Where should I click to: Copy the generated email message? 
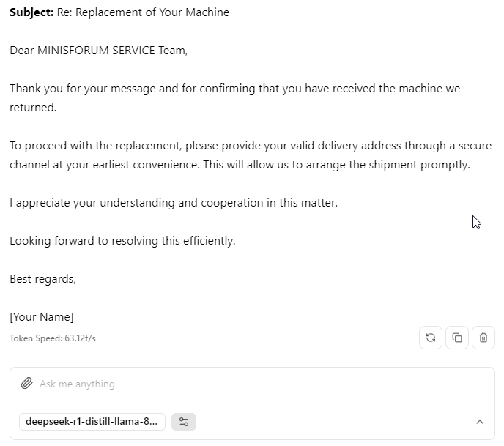tap(457, 338)
